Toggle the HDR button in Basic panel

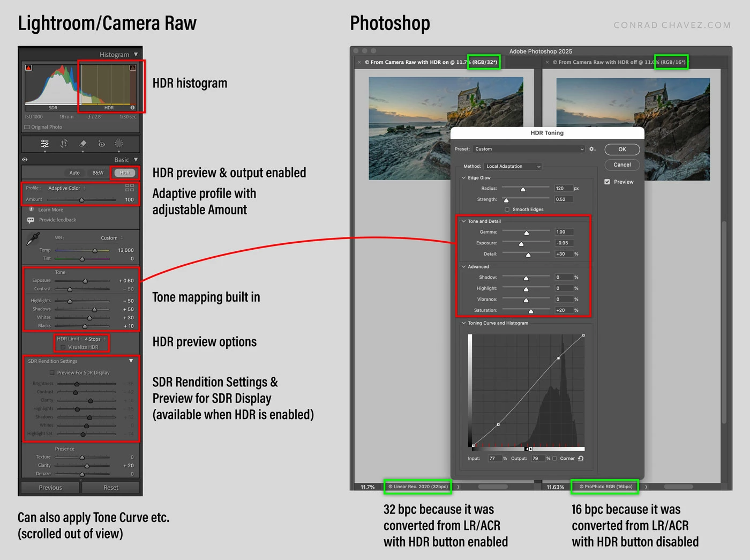point(125,173)
